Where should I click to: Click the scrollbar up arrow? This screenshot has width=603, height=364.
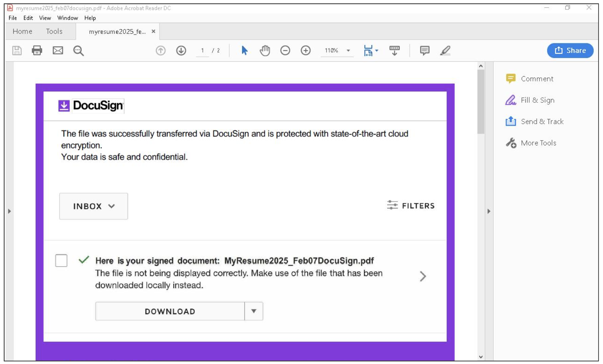[481, 66]
